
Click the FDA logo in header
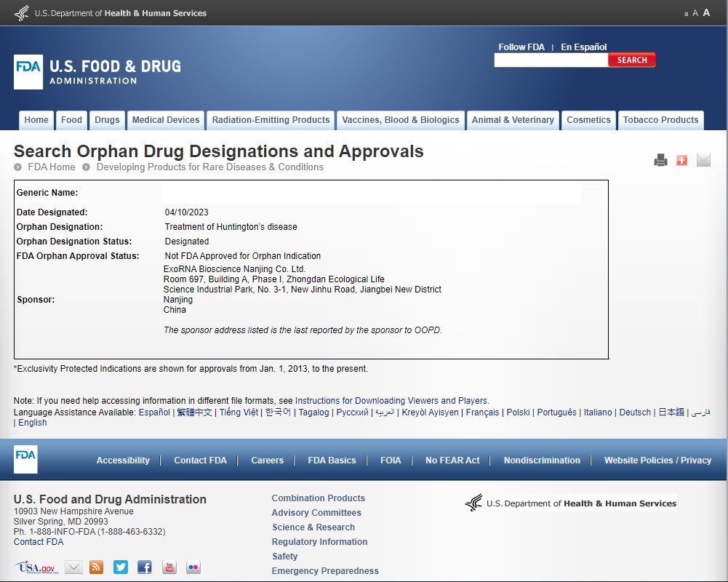pyautogui.click(x=97, y=72)
